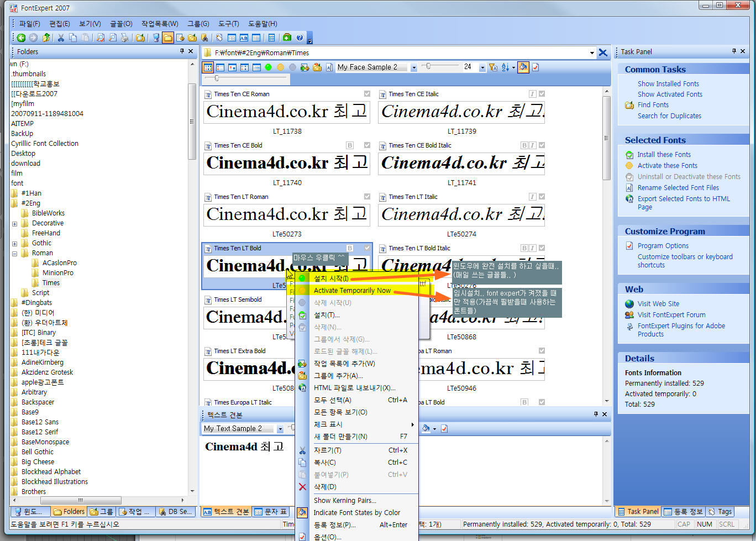Click the add to group icon in font toolbar
Image resolution: width=756 pixels, height=541 pixels.
[317, 67]
